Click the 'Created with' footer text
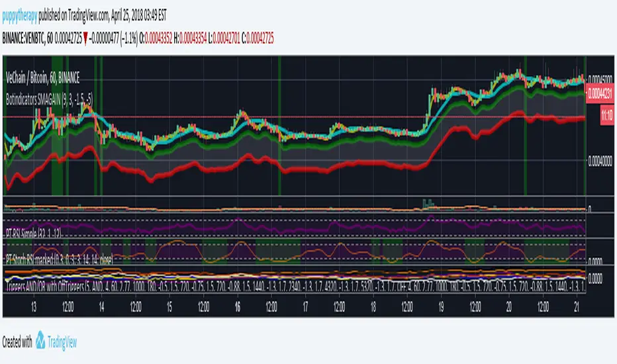The width and height of the screenshot is (617, 364). pos(17,342)
